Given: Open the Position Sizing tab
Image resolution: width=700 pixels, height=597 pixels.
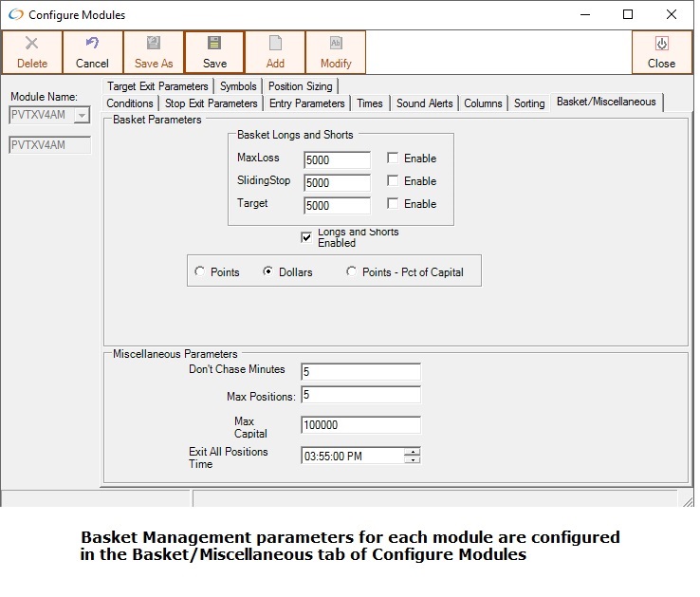Looking at the screenshot, I should click(299, 86).
